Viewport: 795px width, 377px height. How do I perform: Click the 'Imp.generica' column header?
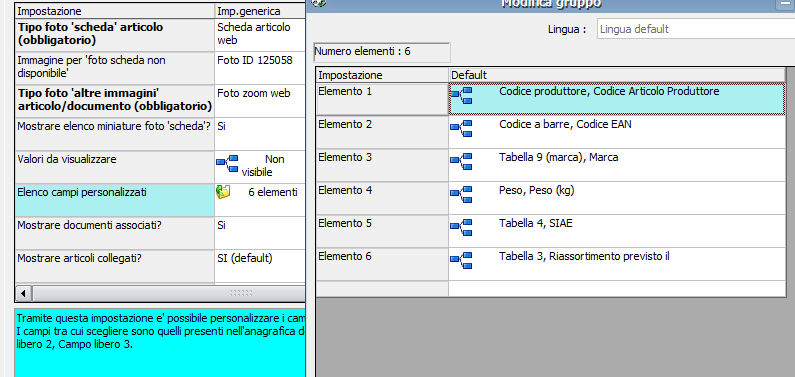pos(260,11)
